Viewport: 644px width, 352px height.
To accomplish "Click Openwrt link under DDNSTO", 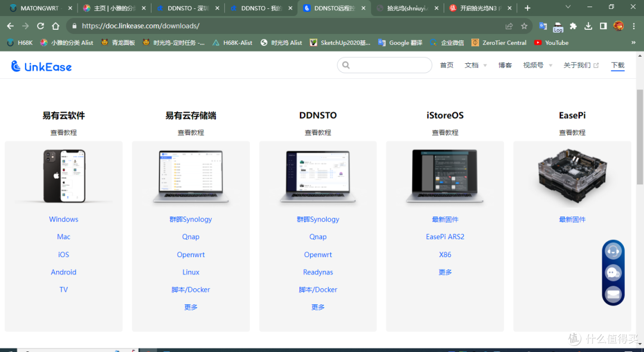I will (318, 255).
